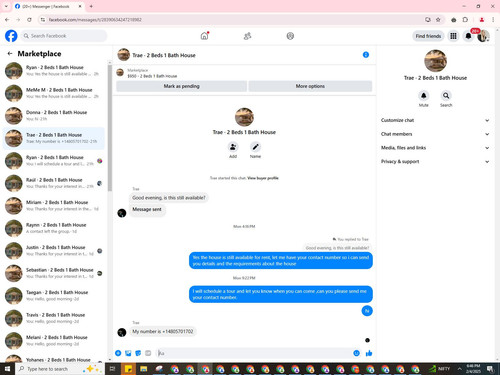This screenshot has height=375, width=500.
Task: Open the Facebook menu grid icon
Action: coord(453,36)
